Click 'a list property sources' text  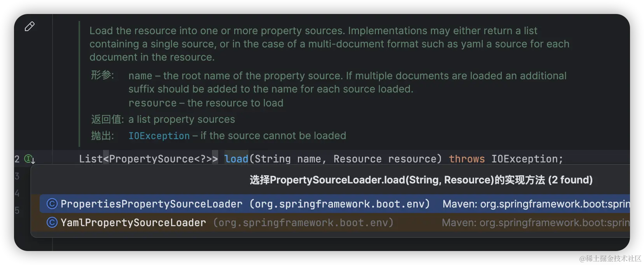182,119
